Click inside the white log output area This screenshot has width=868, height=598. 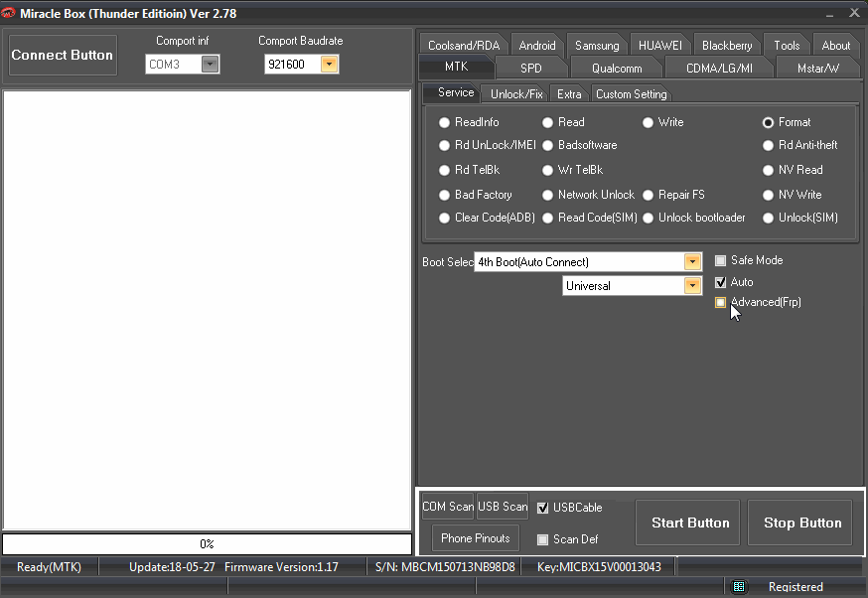click(x=207, y=310)
